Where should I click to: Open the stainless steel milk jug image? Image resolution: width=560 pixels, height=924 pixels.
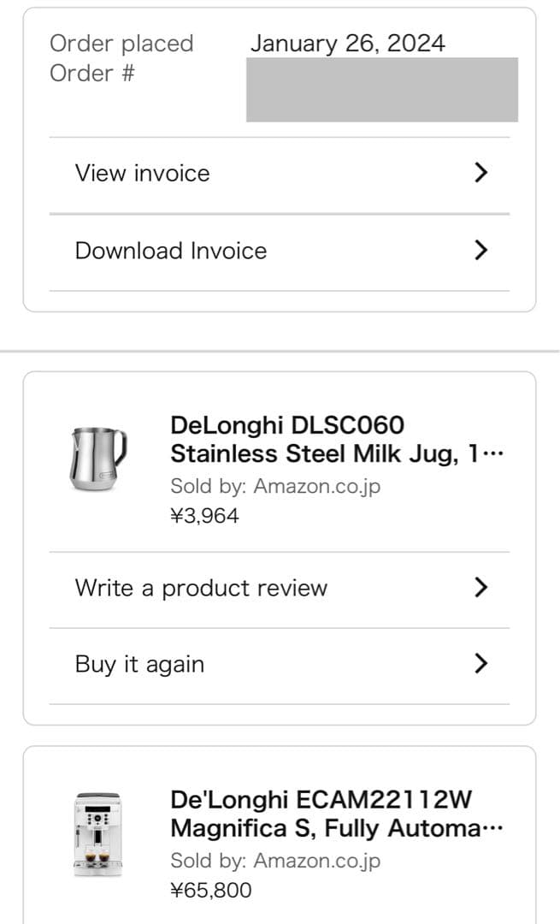(x=97, y=459)
